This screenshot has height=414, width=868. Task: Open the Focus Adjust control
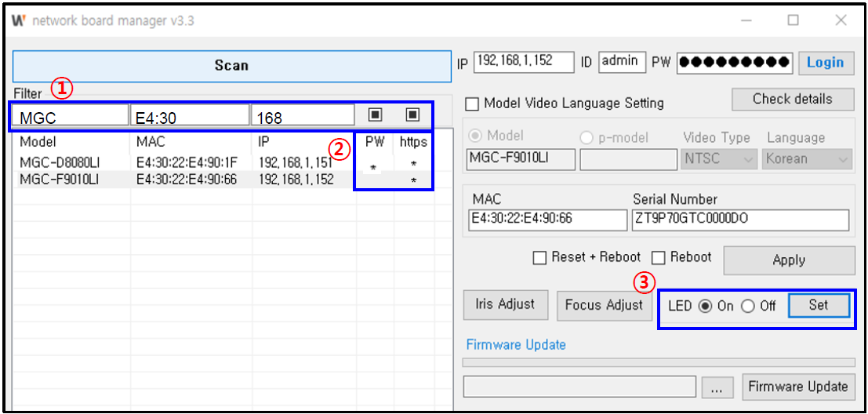604,305
